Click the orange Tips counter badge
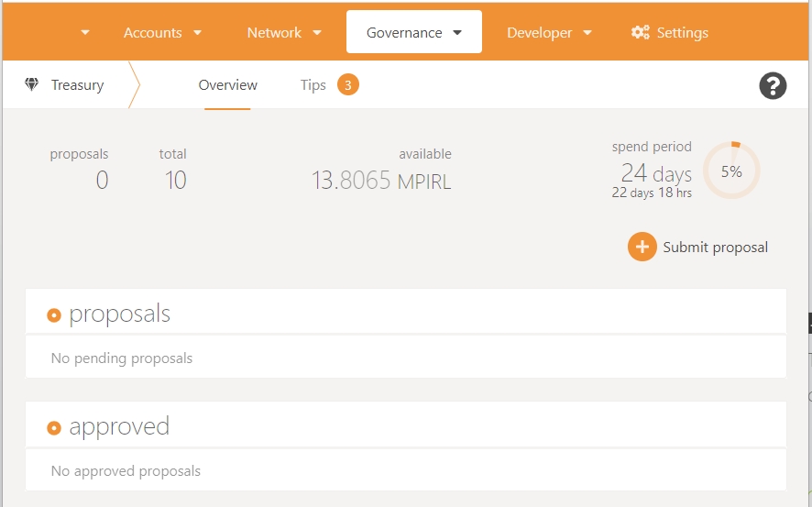The image size is (812, 507). pyautogui.click(x=347, y=85)
